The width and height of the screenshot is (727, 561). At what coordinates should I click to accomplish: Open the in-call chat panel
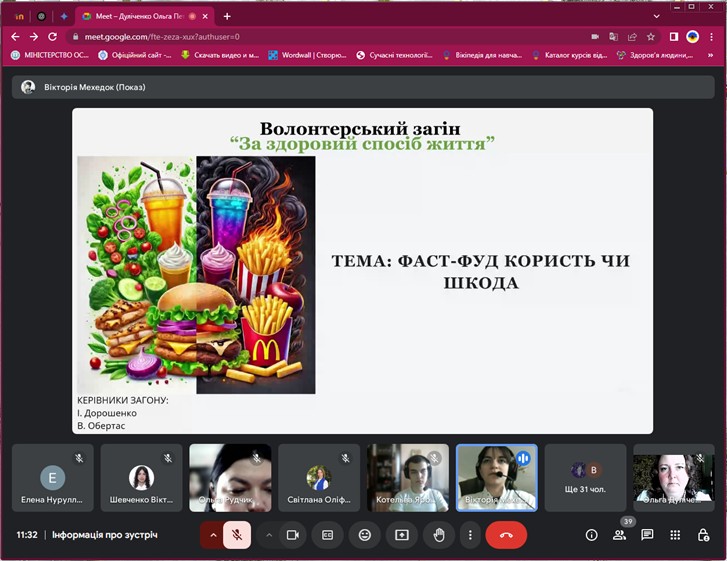647,535
